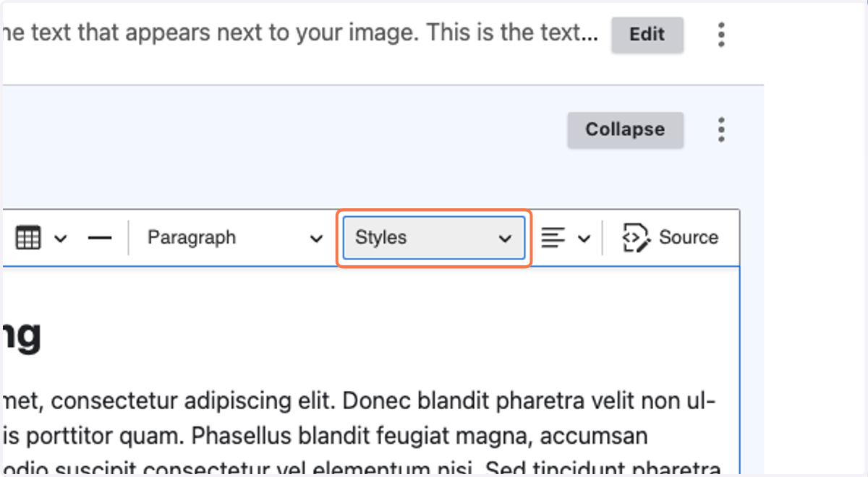868x477 pixels.
Task: Click the text alignment icon
Action: pos(553,238)
